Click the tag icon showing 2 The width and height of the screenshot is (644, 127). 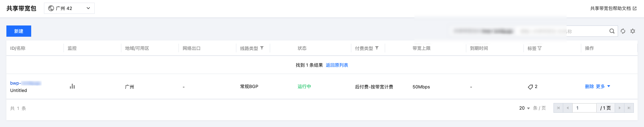click(x=530, y=87)
